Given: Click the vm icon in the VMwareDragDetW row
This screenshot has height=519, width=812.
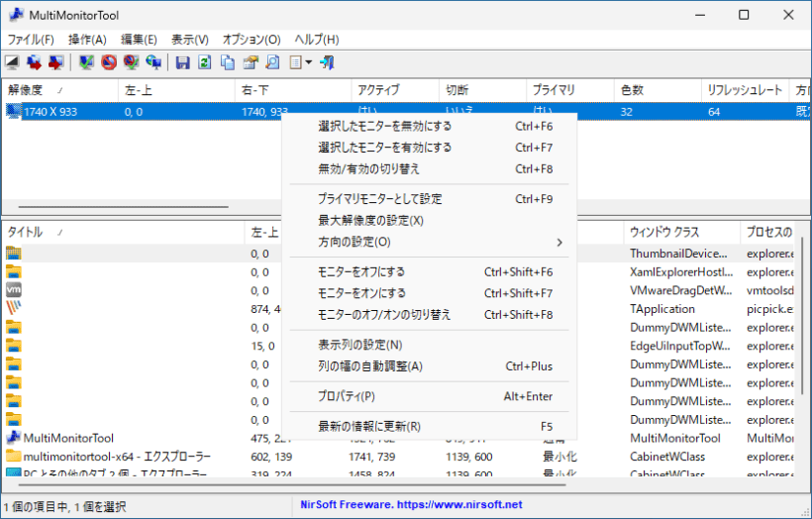Looking at the screenshot, I should point(14,290).
